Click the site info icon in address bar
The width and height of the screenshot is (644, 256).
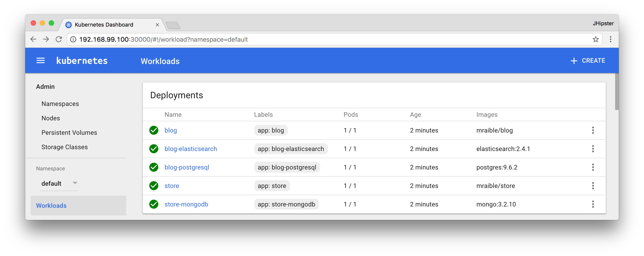[73, 39]
